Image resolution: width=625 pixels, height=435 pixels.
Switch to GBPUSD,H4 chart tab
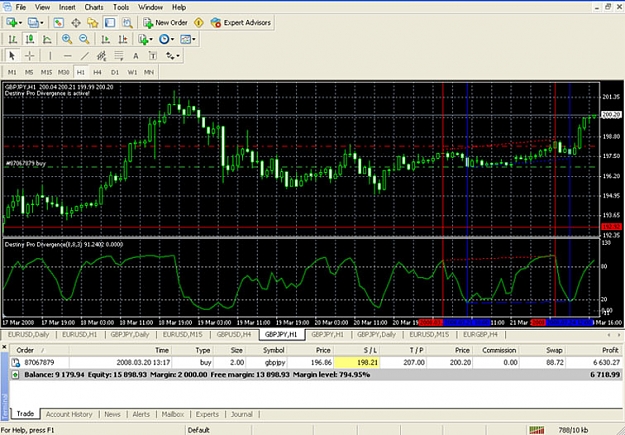(234, 335)
